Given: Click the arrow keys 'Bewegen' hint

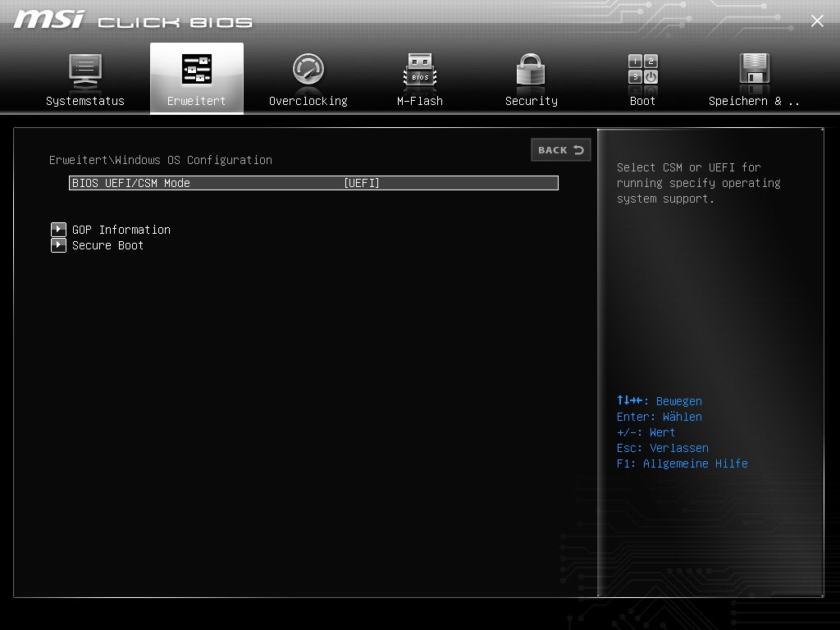Looking at the screenshot, I should [x=660, y=400].
